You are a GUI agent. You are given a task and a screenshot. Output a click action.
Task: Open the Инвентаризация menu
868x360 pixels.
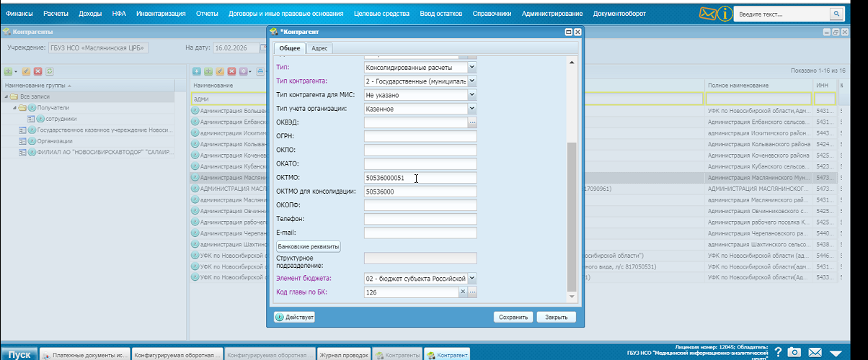(161, 14)
